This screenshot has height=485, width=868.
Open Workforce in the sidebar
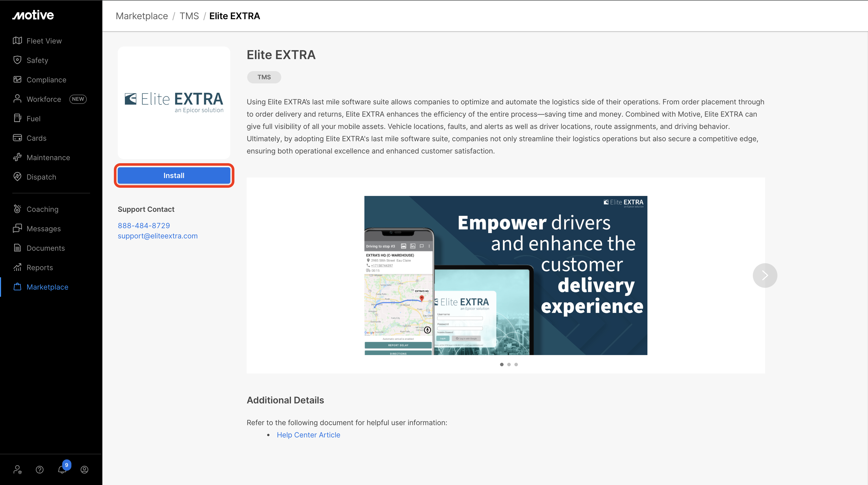point(44,99)
